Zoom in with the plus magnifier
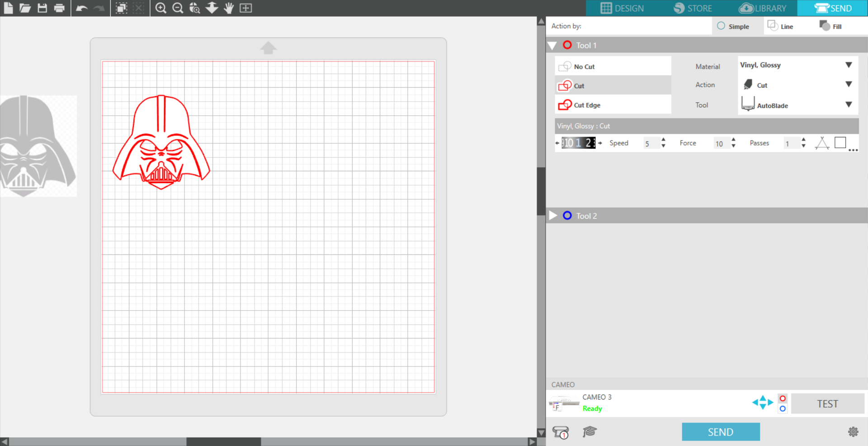Viewport: 868px width, 446px height. 160,8
